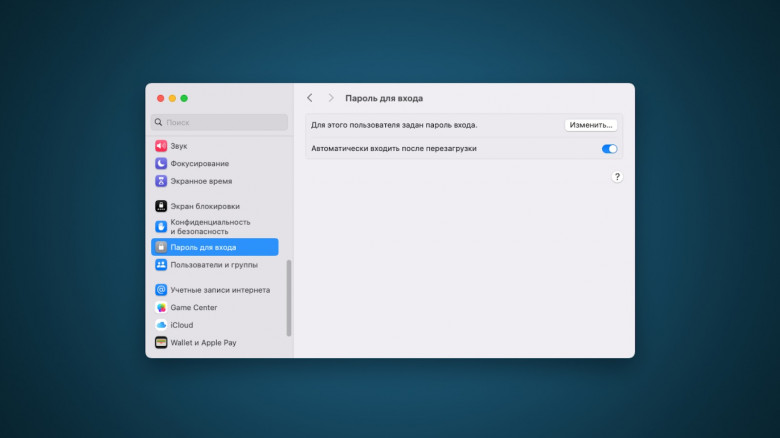Select the Focus moon icon (Фокусирование)
Image resolution: width=780 pixels, height=438 pixels.
(x=161, y=163)
